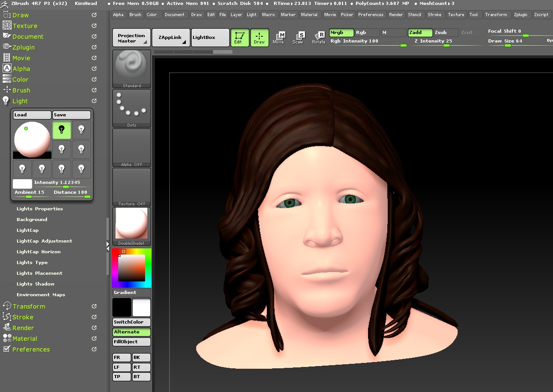Viewport: 553px width, 392px height.
Task: Select the light bulb right of the highlighted bulb
Action: (x=81, y=130)
